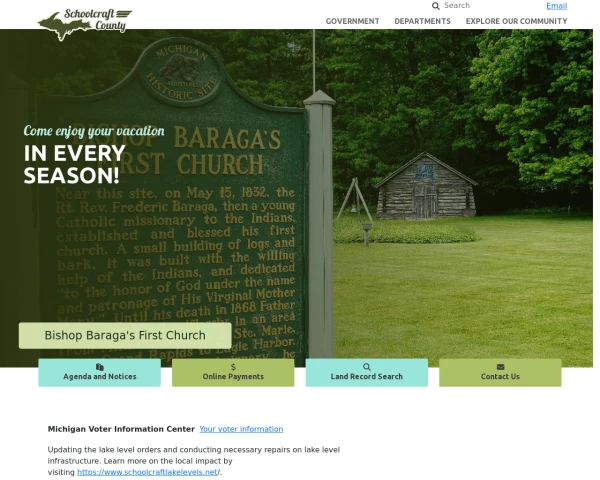The width and height of the screenshot is (600, 480).
Task: Open Land Record Search
Action: (367, 372)
